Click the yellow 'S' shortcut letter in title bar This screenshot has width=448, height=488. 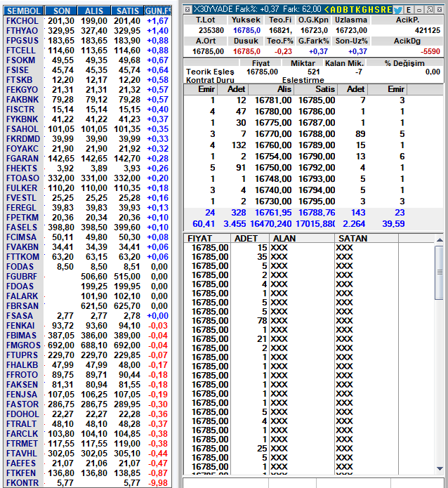click(377, 10)
